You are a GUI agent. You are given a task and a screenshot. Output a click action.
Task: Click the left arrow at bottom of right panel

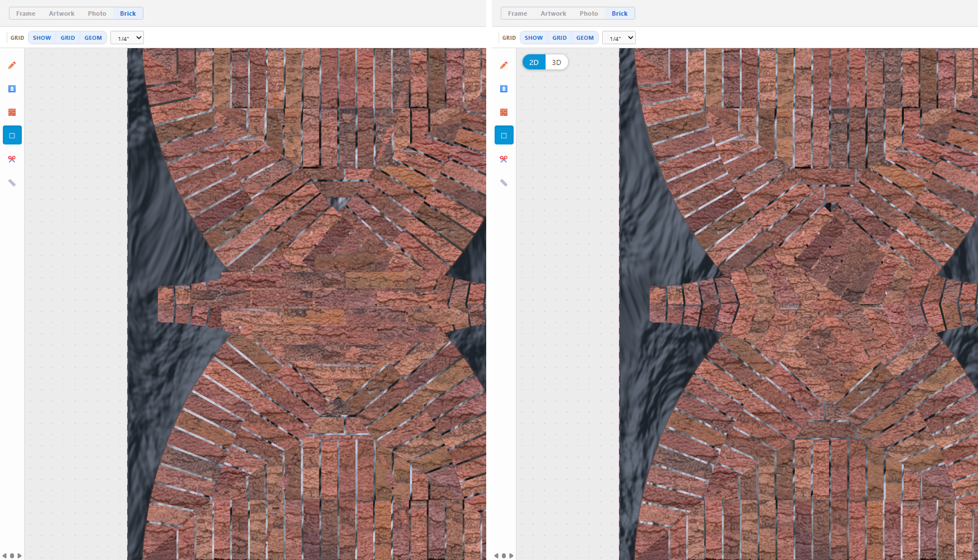(x=496, y=556)
